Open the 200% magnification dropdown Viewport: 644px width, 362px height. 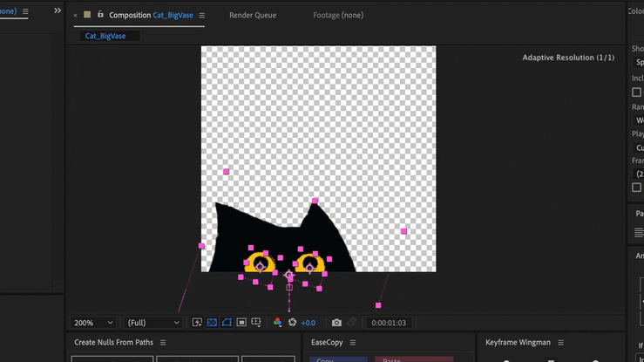(93, 323)
